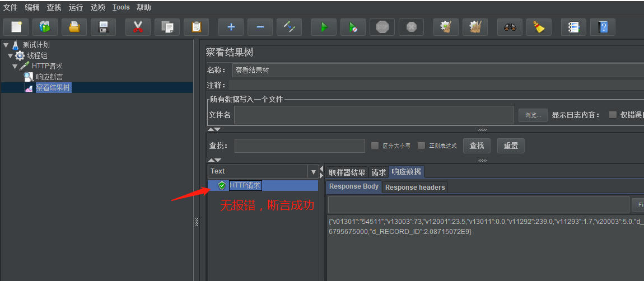Reset search with the yellow broom icon

[539, 27]
